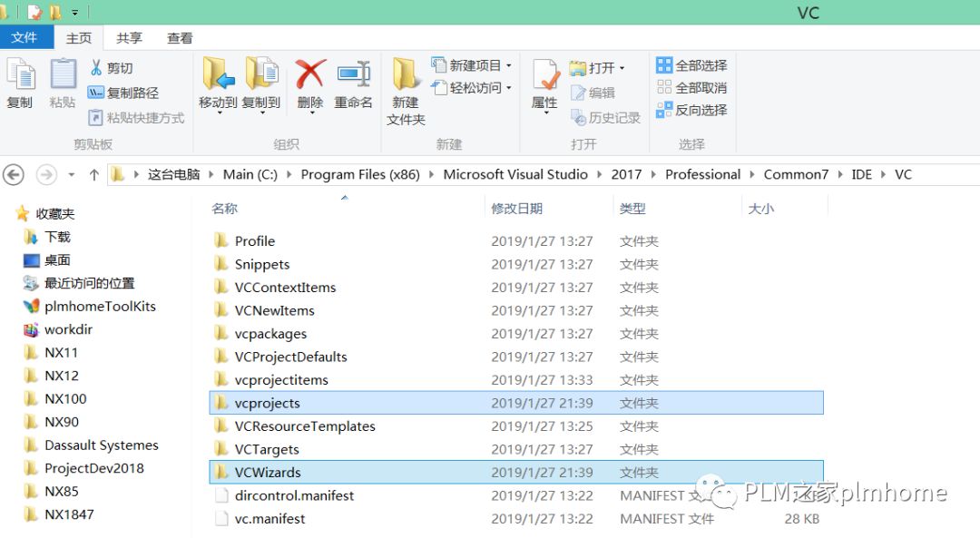
Task: Click the Up one level arrow
Action: [93, 174]
